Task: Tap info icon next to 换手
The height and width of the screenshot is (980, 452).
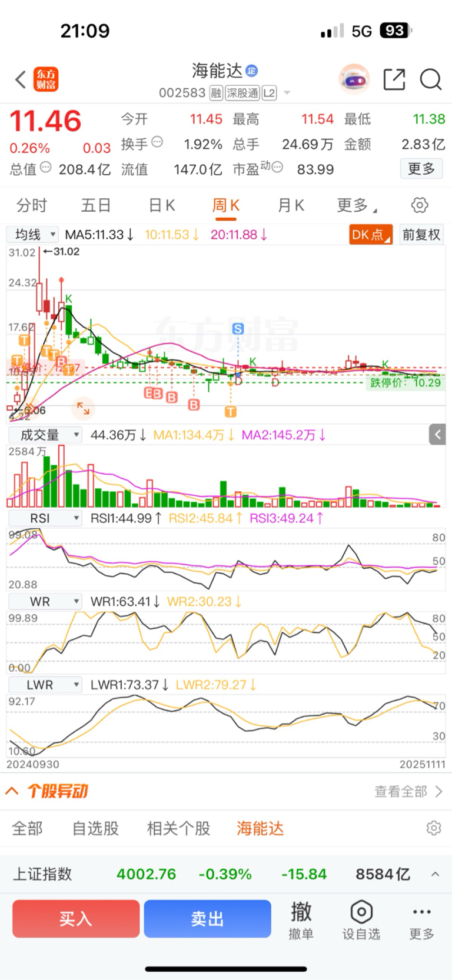Action: [157, 142]
